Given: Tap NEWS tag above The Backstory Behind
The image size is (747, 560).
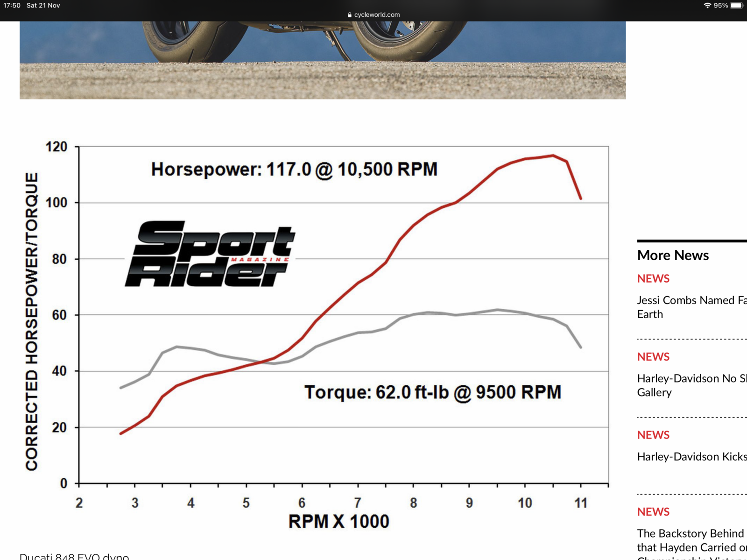Looking at the screenshot, I should coord(653,511).
